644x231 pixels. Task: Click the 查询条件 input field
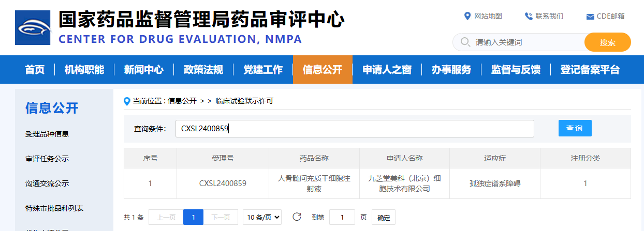(354, 129)
